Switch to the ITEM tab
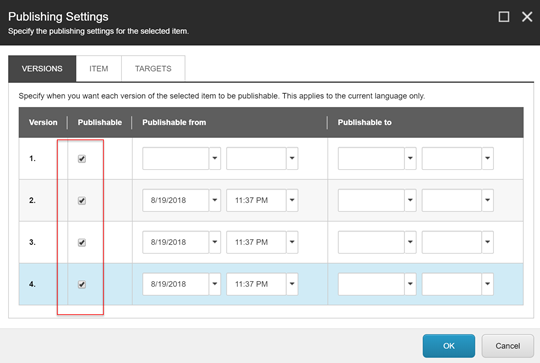This screenshot has height=363, width=540. 98,69
